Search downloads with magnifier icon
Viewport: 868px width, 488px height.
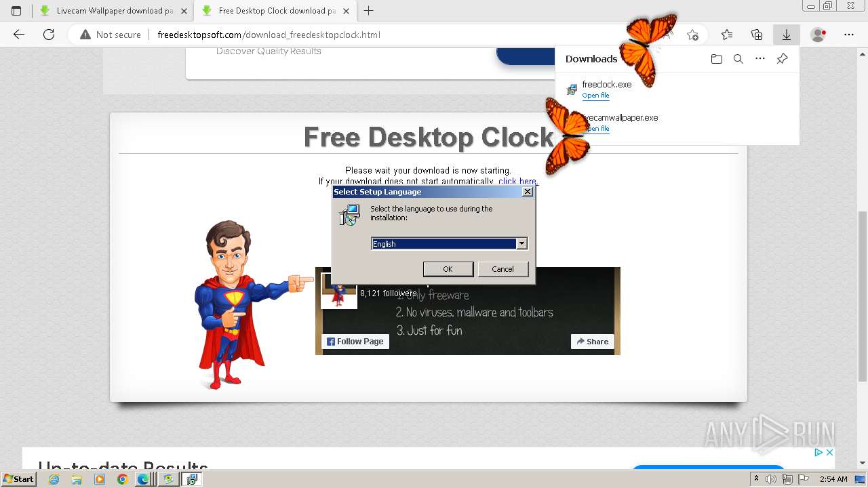click(738, 59)
